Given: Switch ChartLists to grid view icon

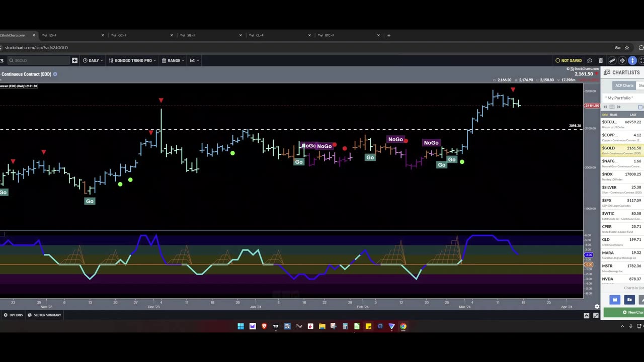Looking at the screenshot, I should [x=612, y=107].
